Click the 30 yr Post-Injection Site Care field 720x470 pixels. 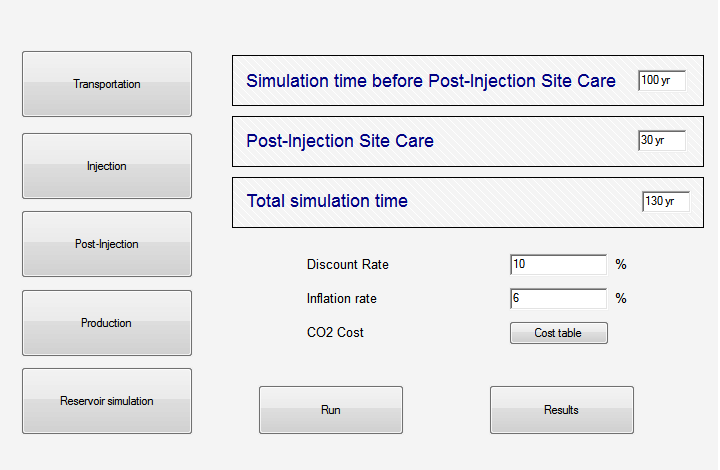click(x=662, y=140)
